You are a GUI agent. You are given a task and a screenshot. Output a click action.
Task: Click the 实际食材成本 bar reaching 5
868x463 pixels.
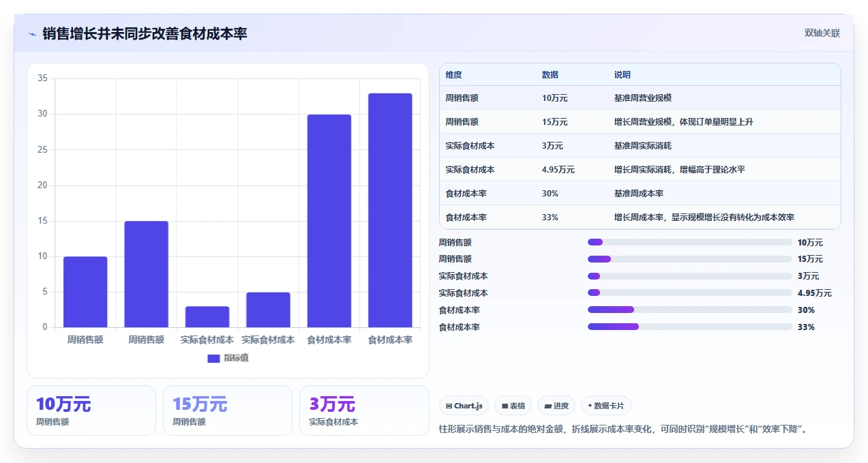coord(268,310)
